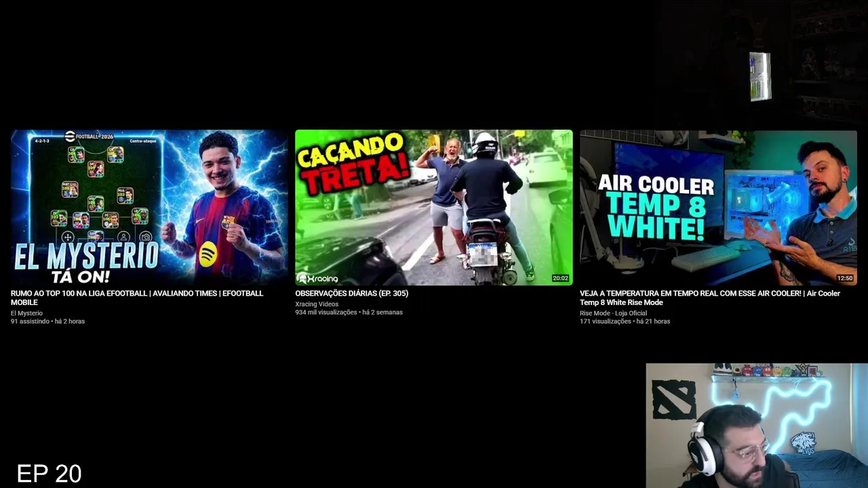Click the Xracing logo on the thumbnail
The image size is (868, 488).
(x=317, y=278)
